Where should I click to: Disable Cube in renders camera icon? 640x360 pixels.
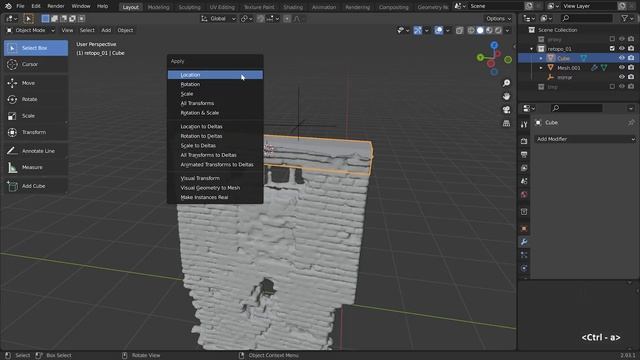coord(631,58)
